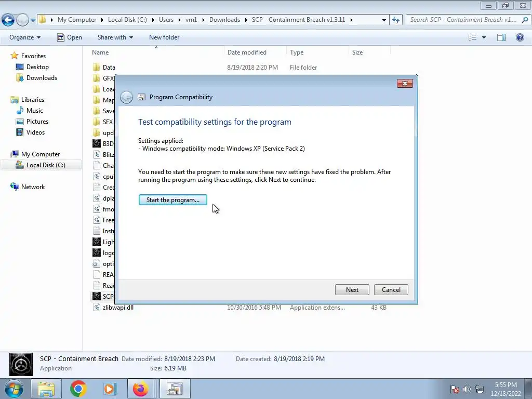Open Windows Explorer from the taskbar
This screenshot has width=532, height=399.
coord(46,389)
